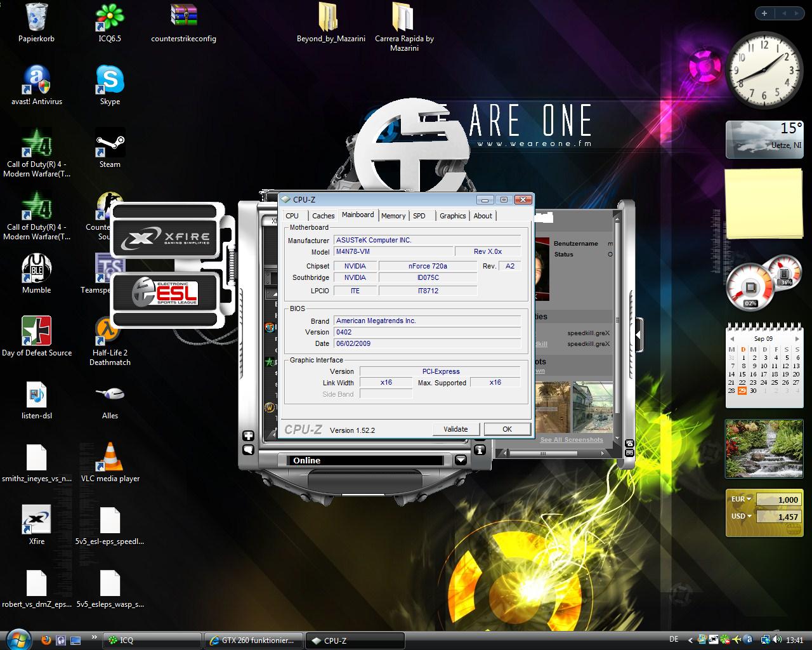
Task: Click the headphones quick launch icon
Action: pyautogui.click(x=61, y=640)
